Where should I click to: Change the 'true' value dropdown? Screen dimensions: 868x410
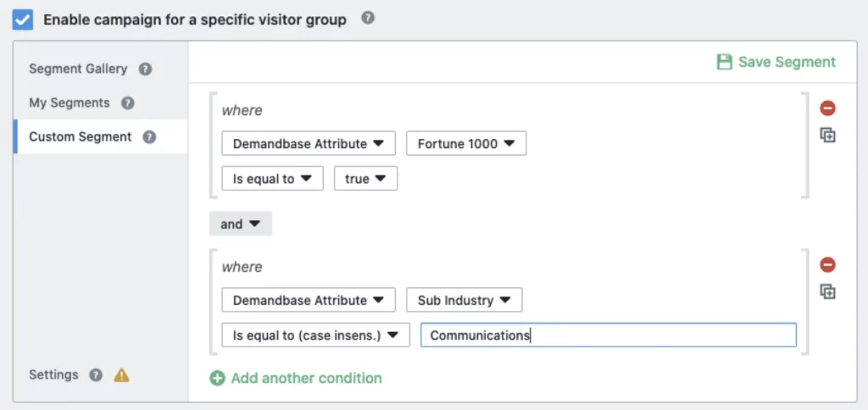365,179
